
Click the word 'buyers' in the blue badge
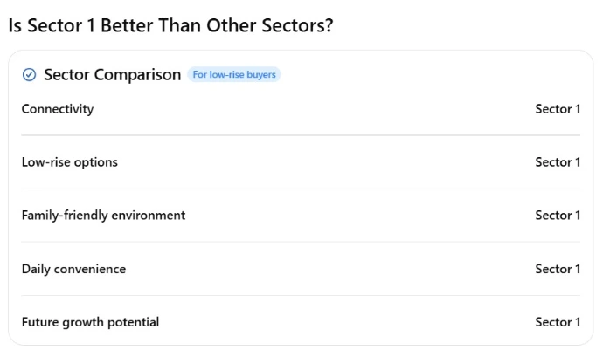261,74
